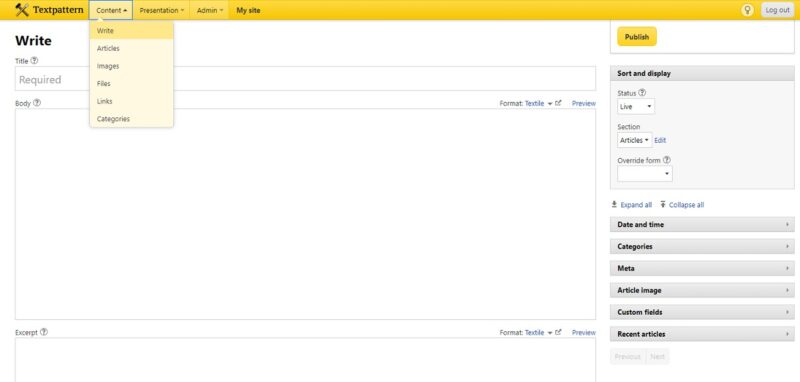Select Articles from the Content menu
Viewport: 800px width, 382px height.
[x=132, y=48]
